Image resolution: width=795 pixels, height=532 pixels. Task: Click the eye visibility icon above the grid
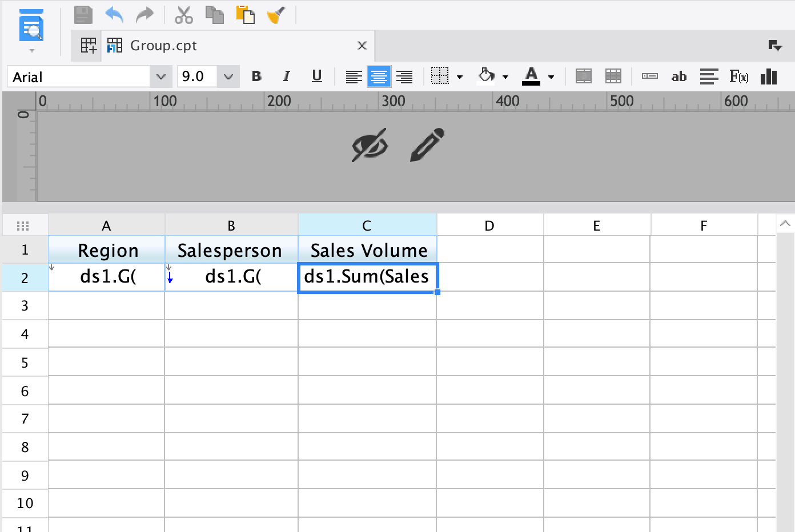click(x=370, y=146)
